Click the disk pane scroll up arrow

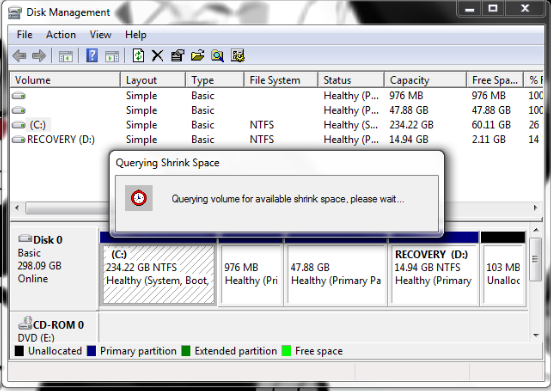(x=536, y=230)
